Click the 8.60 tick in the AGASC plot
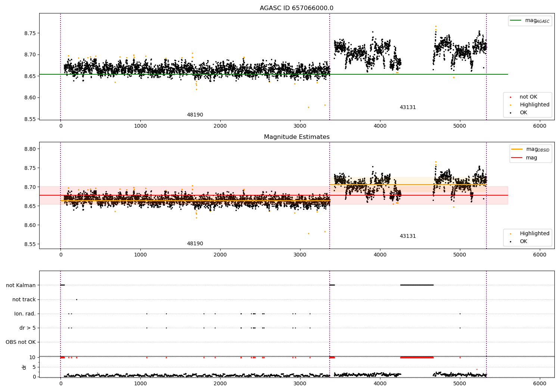Screen dimensions: 560x392 [x=30, y=98]
